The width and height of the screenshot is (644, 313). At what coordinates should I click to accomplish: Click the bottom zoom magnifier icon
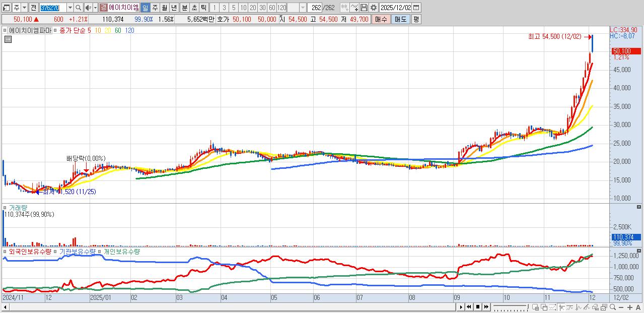pos(613,307)
